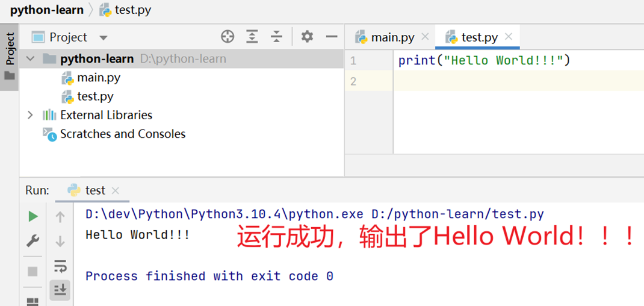The width and height of the screenshot is (644, 306).
Task: Click the Project vertical sidebar tab
Action: click(x=10, y=57)
